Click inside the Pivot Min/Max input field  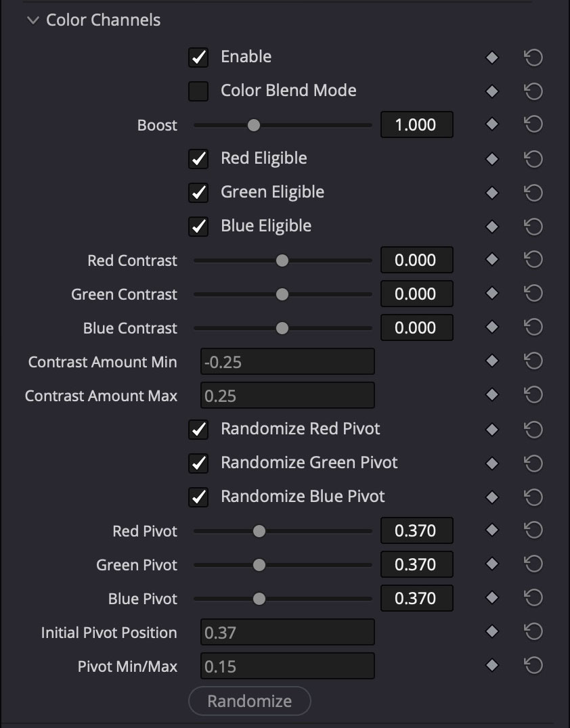coord(287,666)
